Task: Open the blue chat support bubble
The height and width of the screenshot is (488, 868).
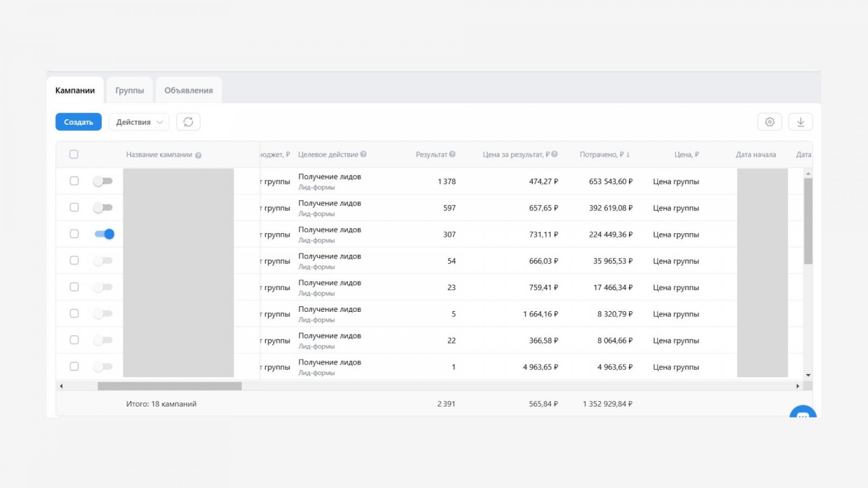Action: 802,414
